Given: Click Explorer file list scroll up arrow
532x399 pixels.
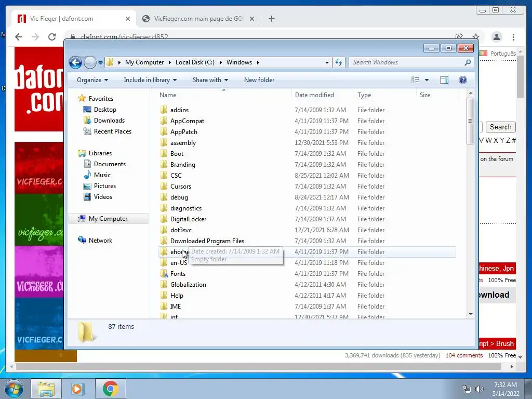Looking at the screenshot, I should [471, 93].
